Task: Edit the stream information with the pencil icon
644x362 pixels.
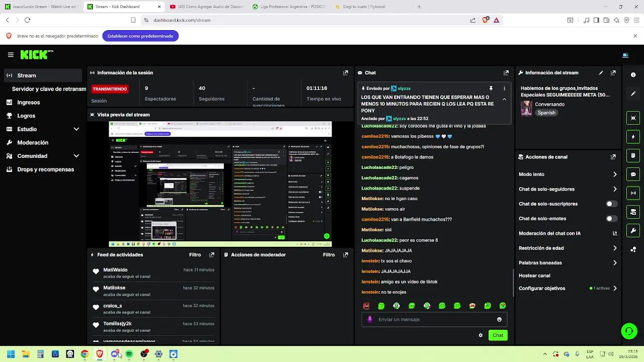Action: tap(601, 73)
